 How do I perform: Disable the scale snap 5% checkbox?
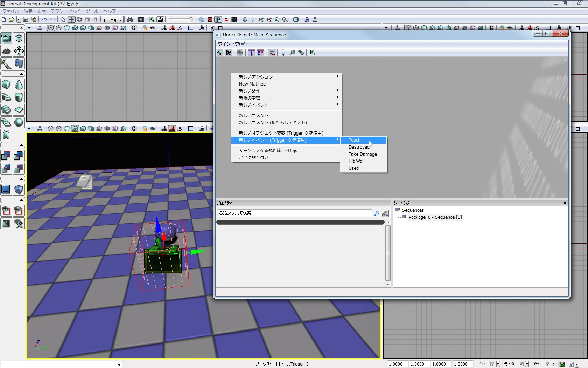coord(548,364)
